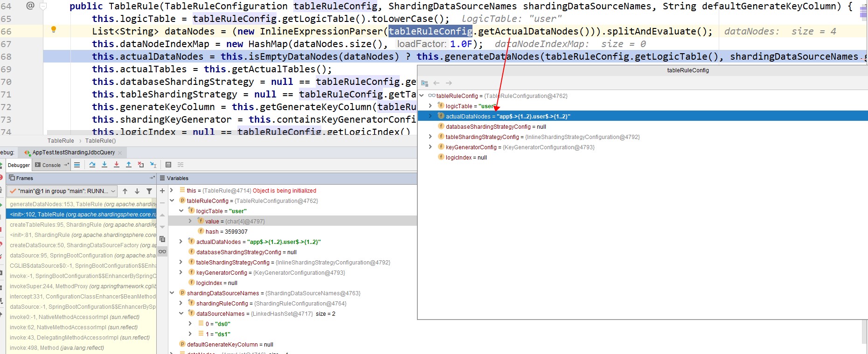Switch to the Debugger tab
868x354 pixels.
(x=19, y=165)
